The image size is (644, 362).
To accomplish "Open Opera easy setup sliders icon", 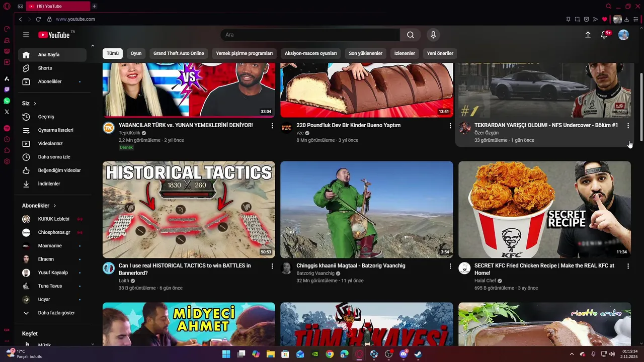I will pos(636,19).
